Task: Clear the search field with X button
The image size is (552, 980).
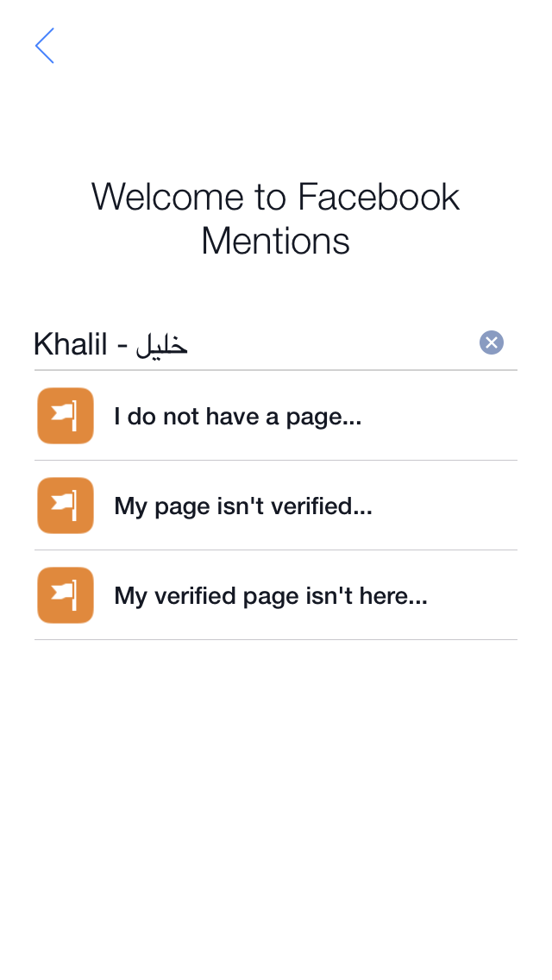Action: pyautogui.click(x=492, y=343)
